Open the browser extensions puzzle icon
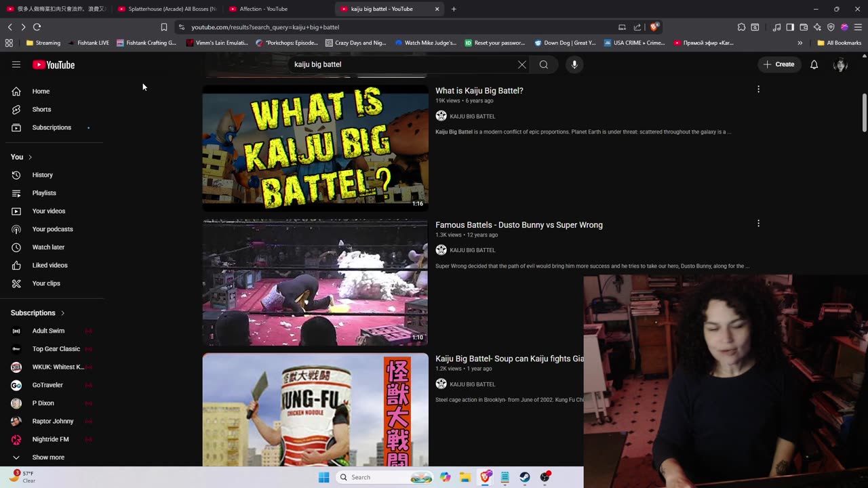Screen dimensions: 868x488 tap(741, 27)
